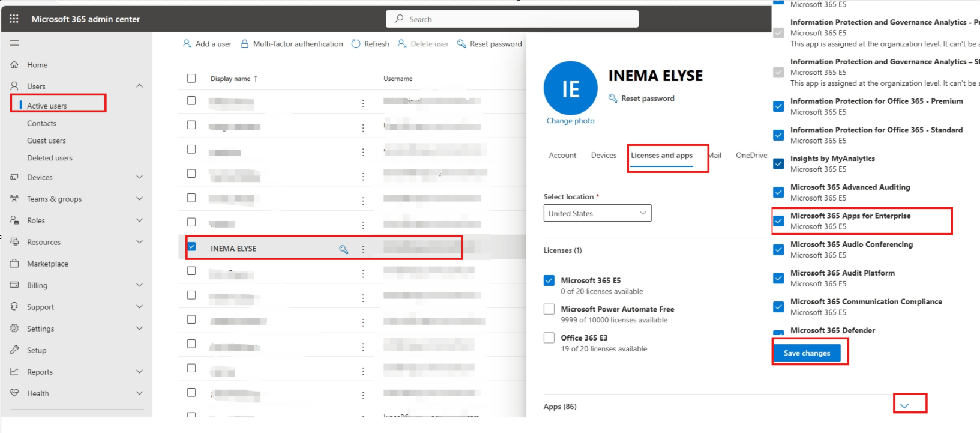Switch to the Account tab
The width and height of the screenshot is (980, 433).
pyautogui.click(x=562, y=156)
